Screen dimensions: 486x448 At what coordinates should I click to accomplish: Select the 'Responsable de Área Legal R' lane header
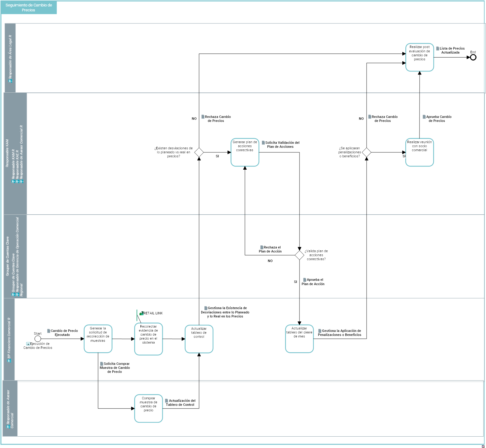(10, 58)
